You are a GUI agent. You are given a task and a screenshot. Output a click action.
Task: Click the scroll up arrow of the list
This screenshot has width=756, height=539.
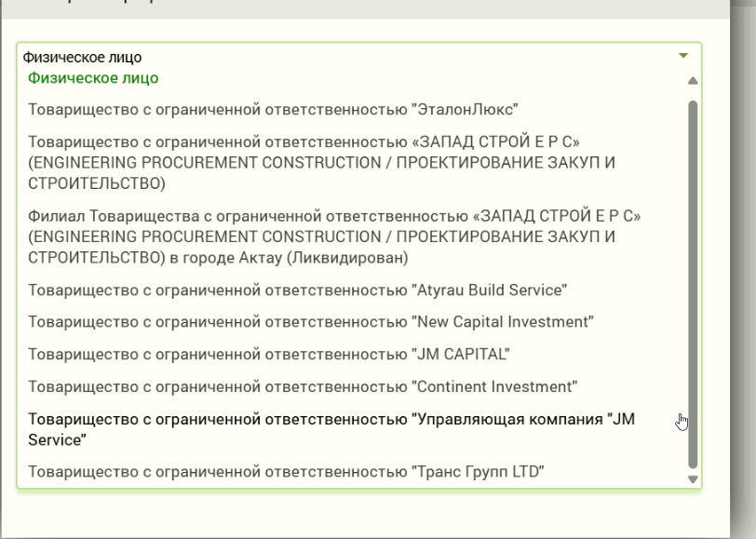693,80
